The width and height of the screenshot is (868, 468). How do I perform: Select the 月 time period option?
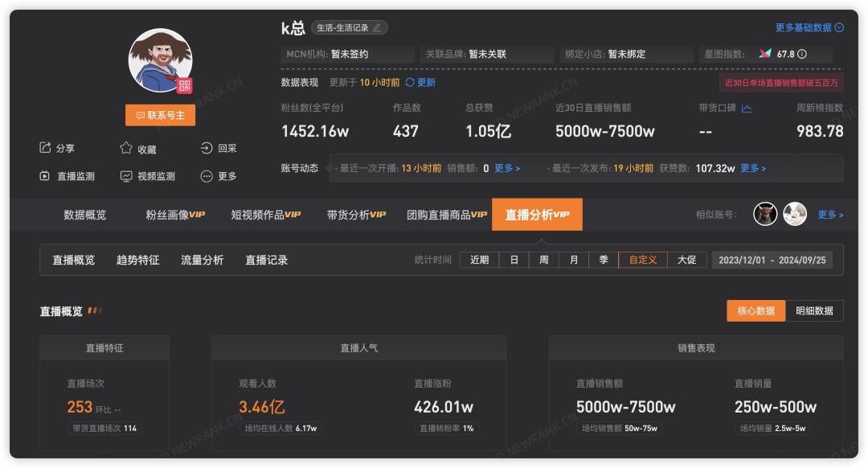574,260
